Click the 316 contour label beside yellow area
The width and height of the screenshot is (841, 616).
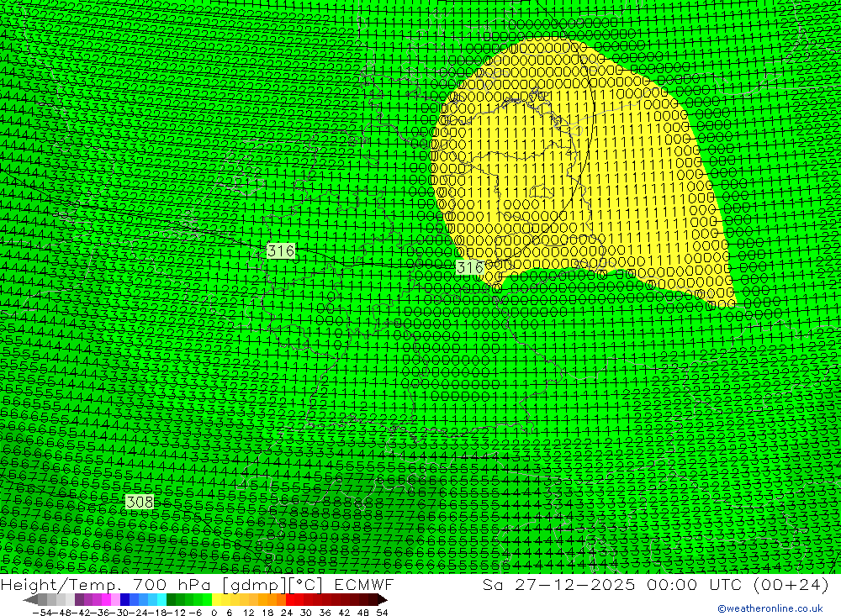pos(470,267)
